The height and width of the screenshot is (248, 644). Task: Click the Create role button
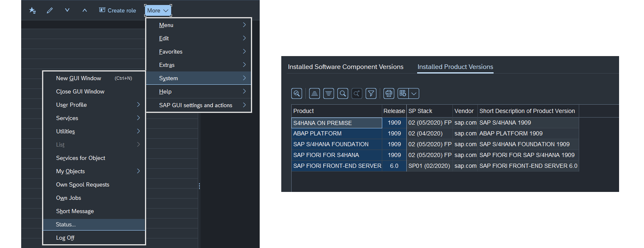118,10
